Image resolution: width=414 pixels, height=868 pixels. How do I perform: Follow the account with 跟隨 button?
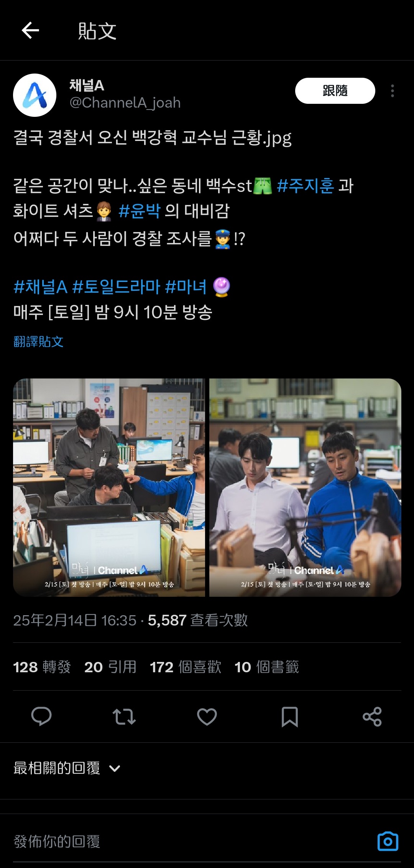tap(335, 91)
